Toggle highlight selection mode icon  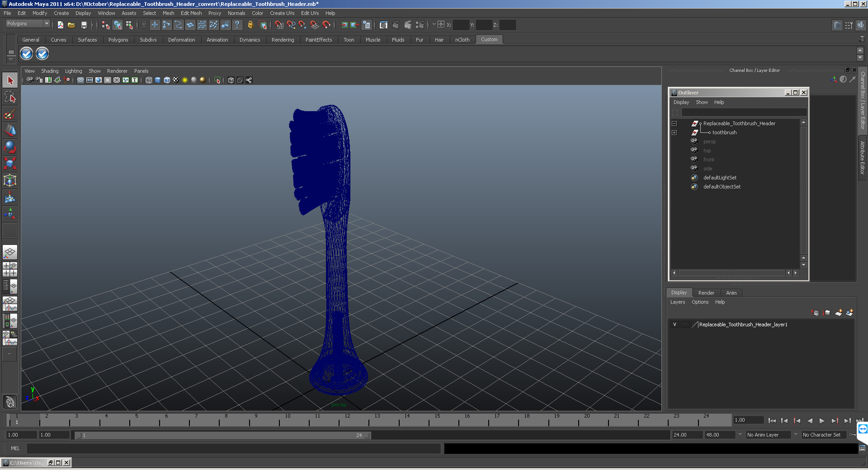(x=262, y=25)
